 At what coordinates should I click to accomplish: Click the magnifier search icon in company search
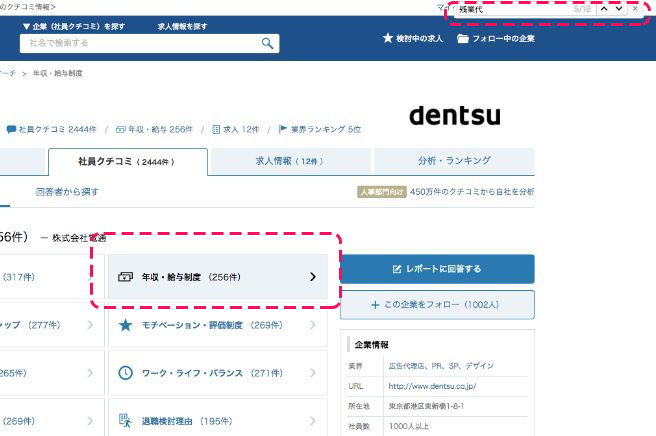point(267,43)
